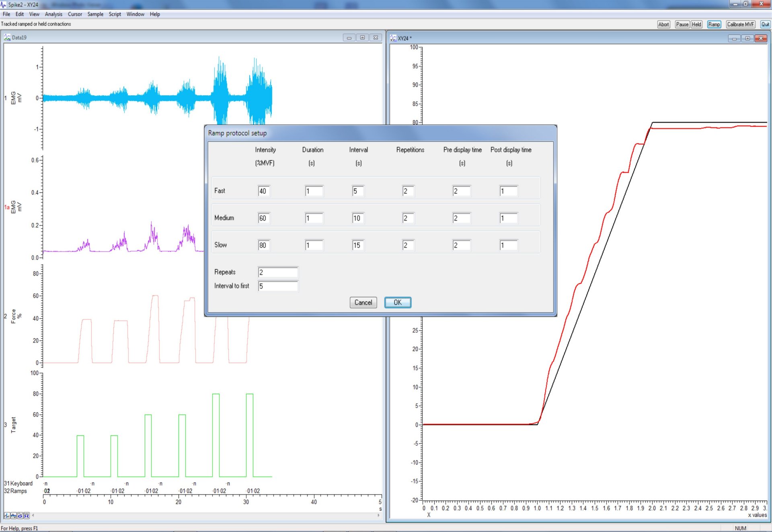Click the Spike2 application icon in title bar
Viewport: 772px width, 532px height.
(4, 4)
